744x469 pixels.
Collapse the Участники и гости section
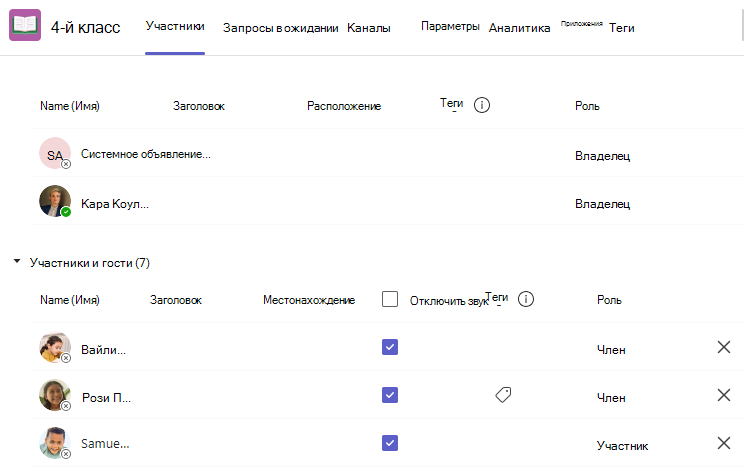pos(17,261)
